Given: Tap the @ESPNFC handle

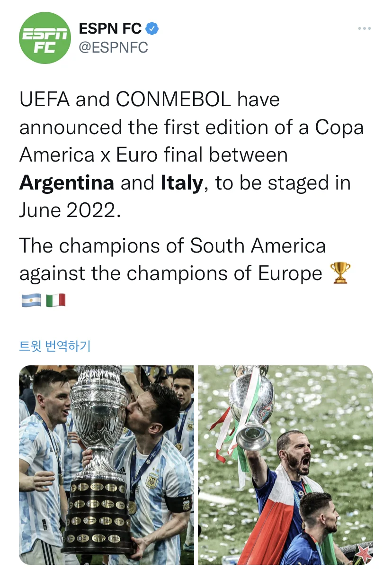Looking at the screenshot, I should click(x=113, y=47).
